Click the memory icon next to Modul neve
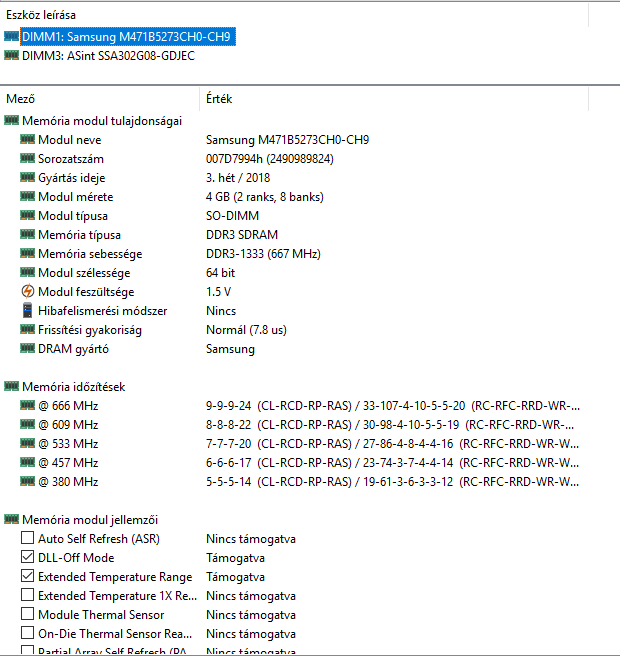This screenshot has height=656, width=620. click(27, 139)
